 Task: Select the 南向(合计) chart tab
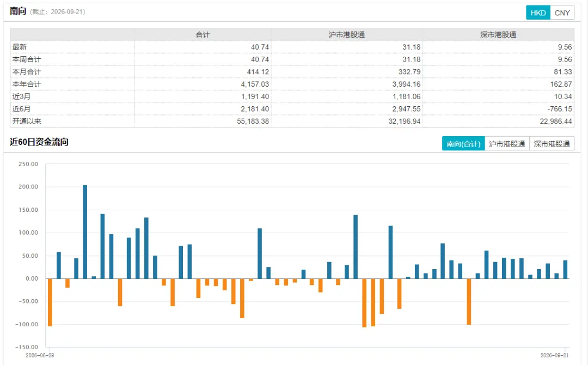(463, 144)
